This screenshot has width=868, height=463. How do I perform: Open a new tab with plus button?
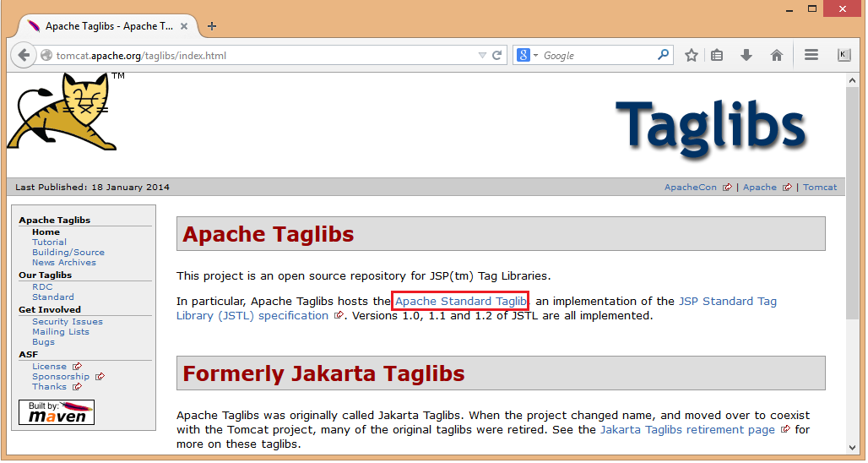point(211,26)
